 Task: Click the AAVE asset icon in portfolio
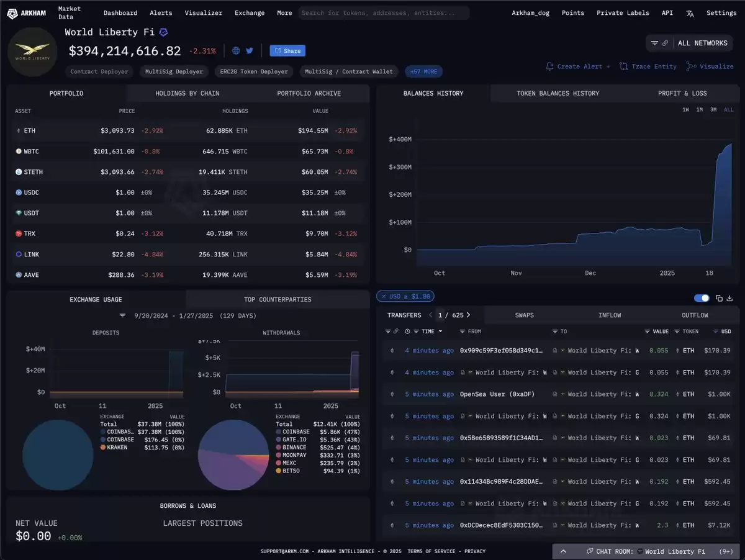coord(19,275)
